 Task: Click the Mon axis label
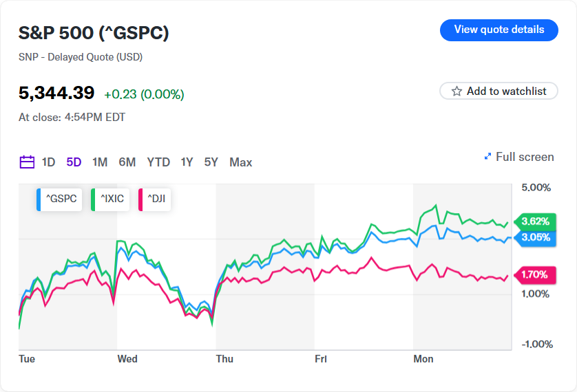423,359
